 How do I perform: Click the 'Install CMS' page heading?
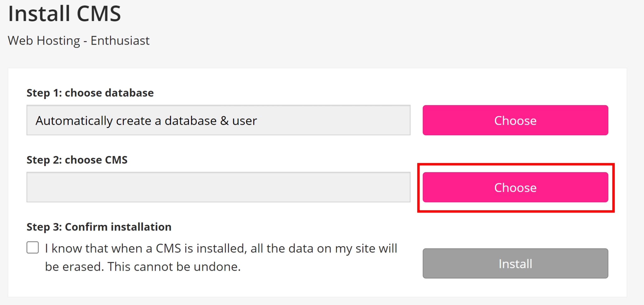pyautogui.click(x=64, y=14)
